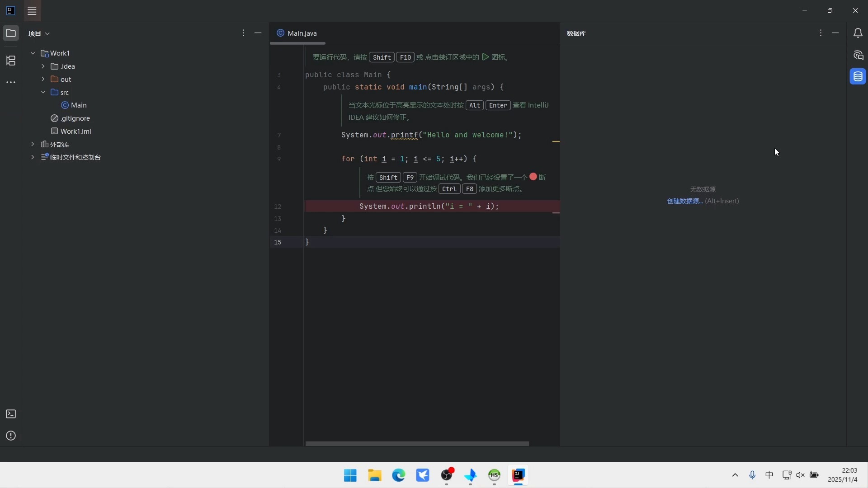Launch Microsoft Edge from taskbar
This screenshot has height=488, width=868.
398,475
